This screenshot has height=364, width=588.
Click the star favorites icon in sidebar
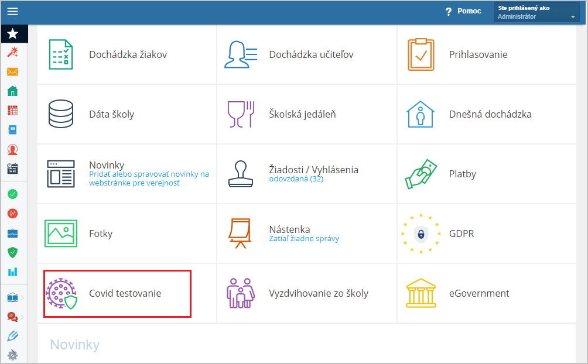pos(12,34)
